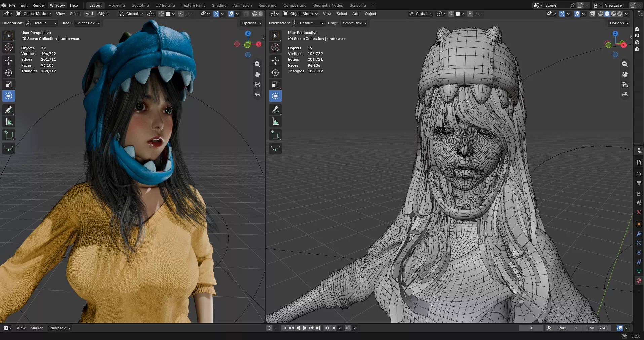644x340 pixels.
Task: Select the Annotate tool in left viewport
Action: point(9,110)
